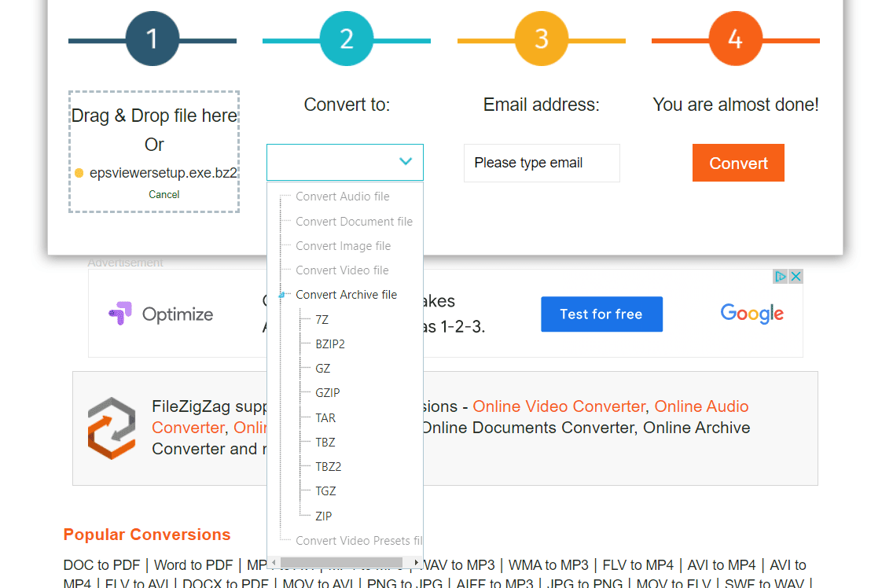Select TBZ2 archive format
This screenshot has height=588, width=882.
tap(329, 466)
